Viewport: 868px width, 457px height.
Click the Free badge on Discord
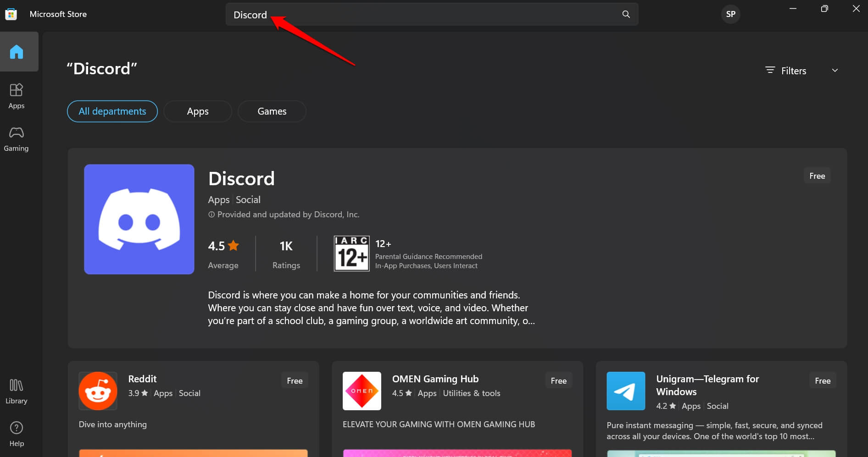817,175
